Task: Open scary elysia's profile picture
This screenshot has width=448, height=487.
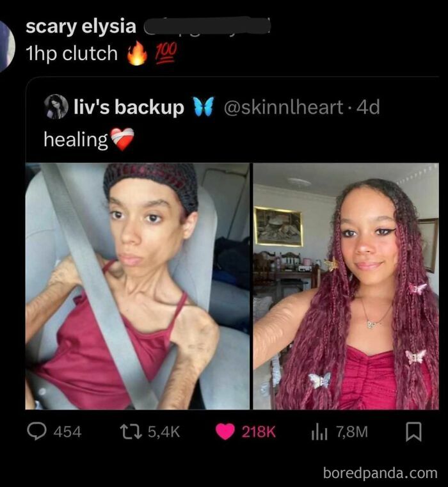Action: pos(7,45)
